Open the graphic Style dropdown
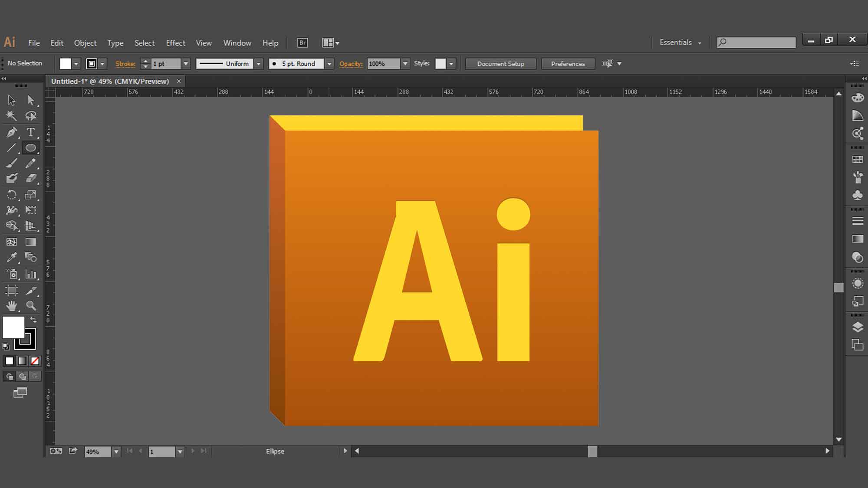Viewport: 868px width, 488px height. click(451, 64)
